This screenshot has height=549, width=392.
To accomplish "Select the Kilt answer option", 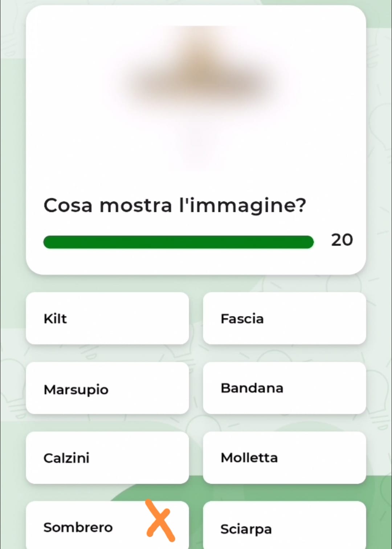I will (x=107, y=318).
